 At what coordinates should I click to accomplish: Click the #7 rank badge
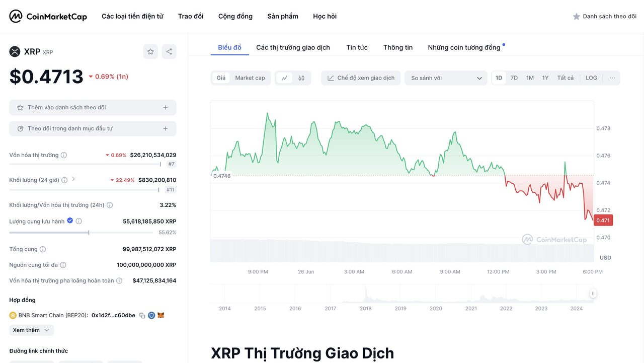pyautogui.click(x=171, y=164)
